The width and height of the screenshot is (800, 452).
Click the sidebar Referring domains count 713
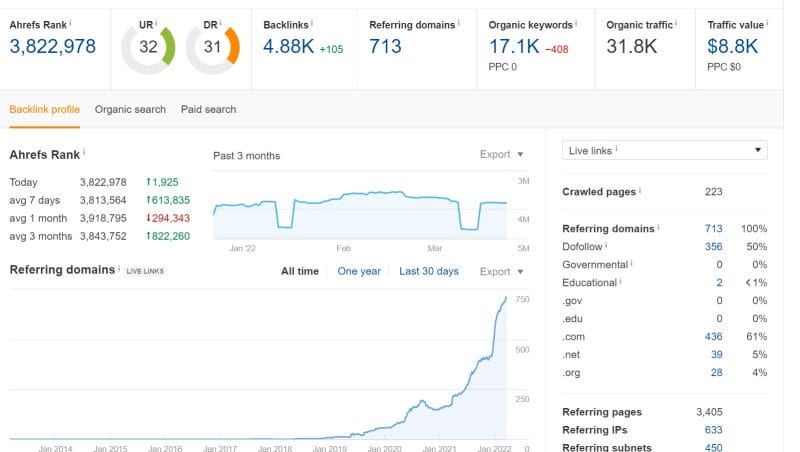[x=713, y=229]
